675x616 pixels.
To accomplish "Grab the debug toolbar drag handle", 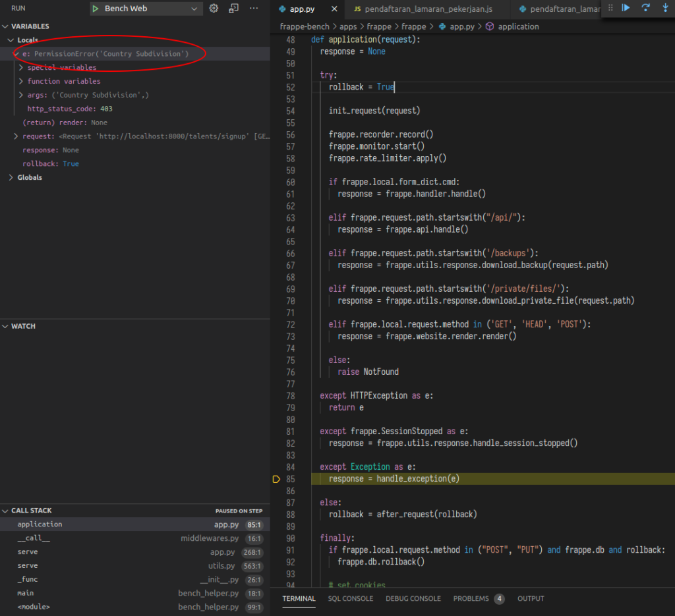I will coord(610,8).
